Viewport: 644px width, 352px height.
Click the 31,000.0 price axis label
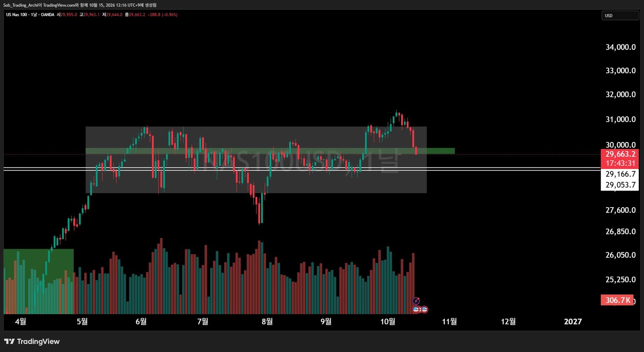[x=621, y=119]
